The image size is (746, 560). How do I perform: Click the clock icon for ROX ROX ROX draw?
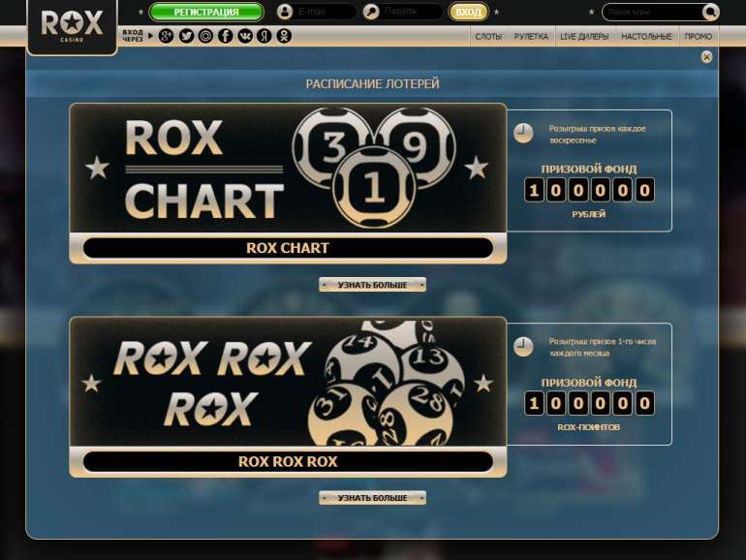(523, 347)
